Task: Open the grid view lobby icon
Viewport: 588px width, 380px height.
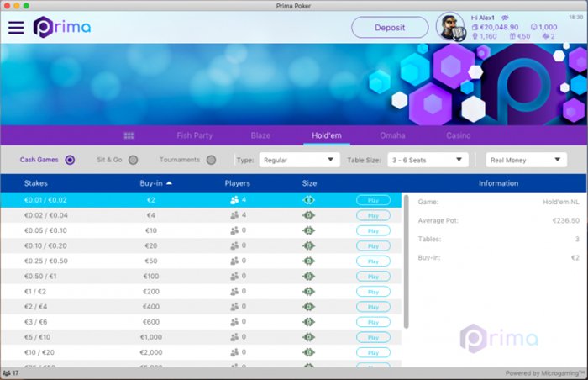Action: click(x=129, y=135)
